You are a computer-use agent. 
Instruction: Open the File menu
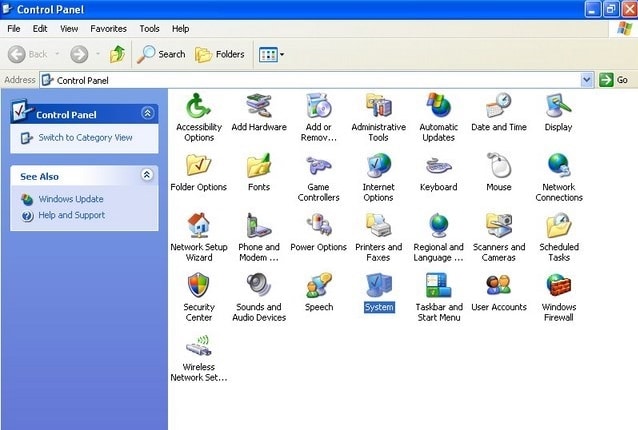[x=14, y=28]
